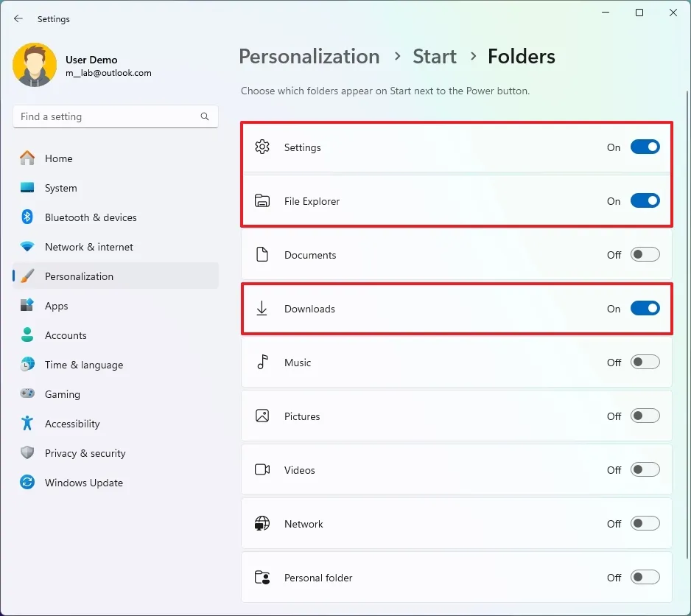Click the Bluetooth & devices icon
Screen dimensions: 691x616
coord(27,217)
